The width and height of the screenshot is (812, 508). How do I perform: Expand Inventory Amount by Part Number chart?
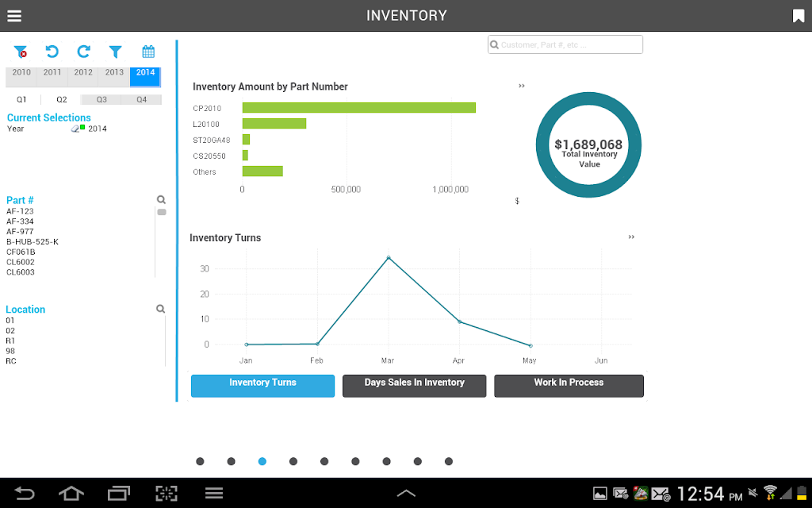coord(522,86)
